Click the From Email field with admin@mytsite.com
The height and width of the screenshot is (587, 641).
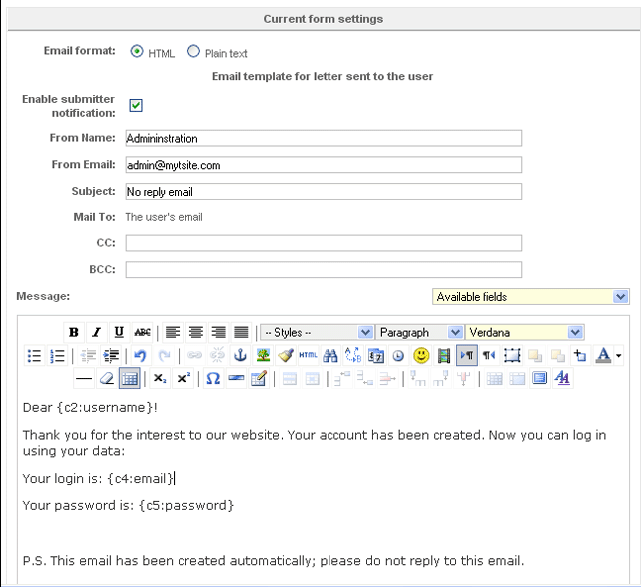324,165
